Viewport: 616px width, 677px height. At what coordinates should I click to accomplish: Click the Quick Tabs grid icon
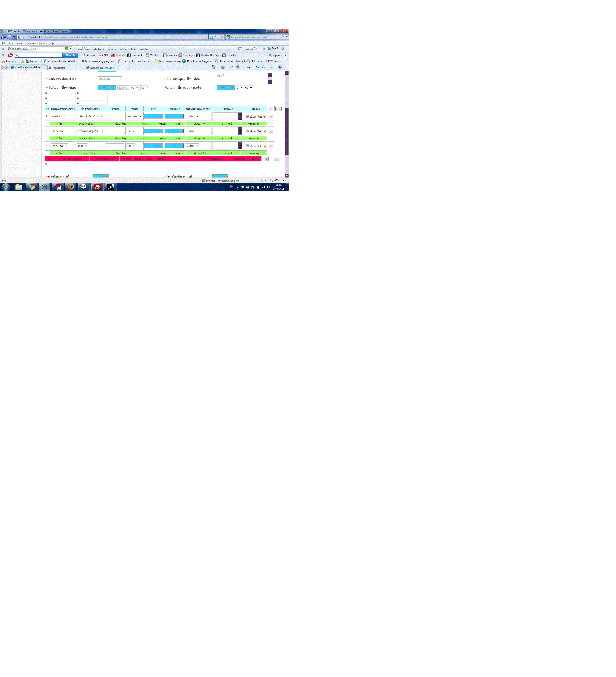(4, 67)
